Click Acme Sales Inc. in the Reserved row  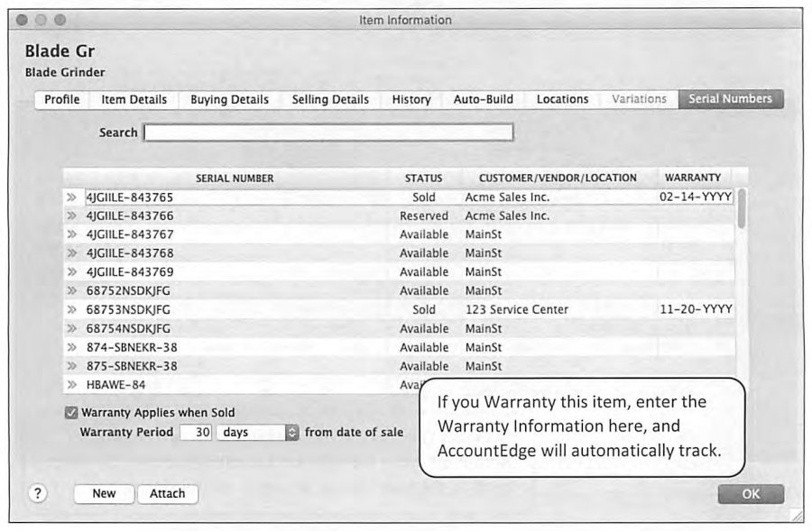[507, 215]
